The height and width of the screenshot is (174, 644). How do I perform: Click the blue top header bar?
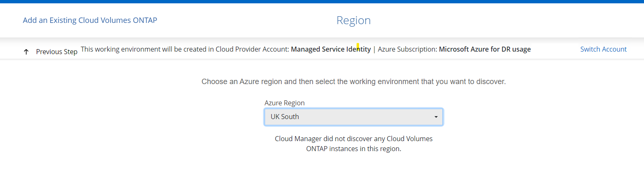pyautogui.click(x=322, y=2)
